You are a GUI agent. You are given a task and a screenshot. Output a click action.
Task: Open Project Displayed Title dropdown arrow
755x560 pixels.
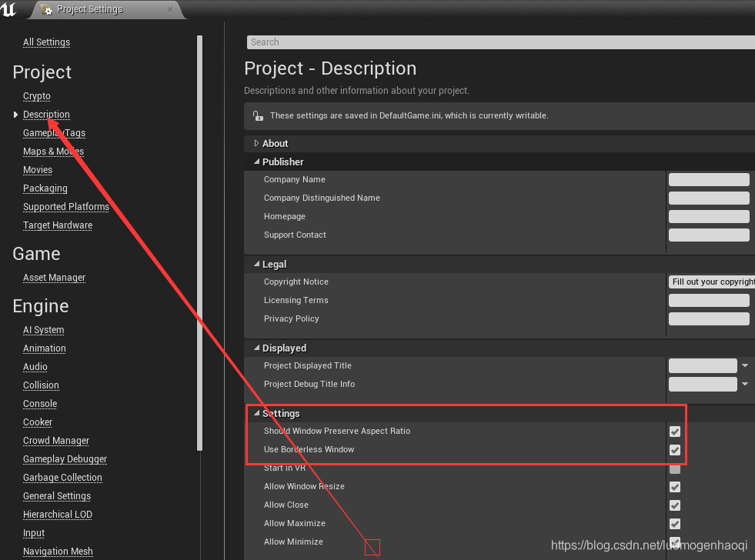coord(745,365)
